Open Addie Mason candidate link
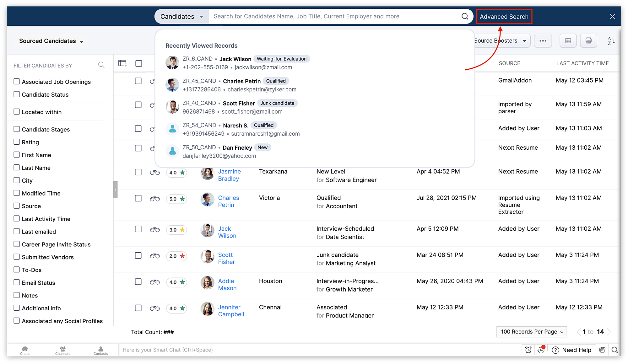 227,285
